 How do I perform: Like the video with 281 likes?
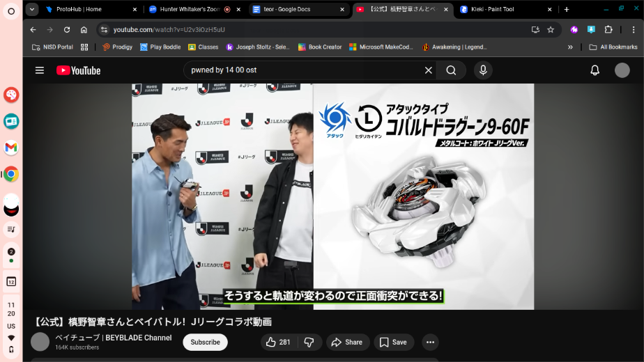coord(277,342)
